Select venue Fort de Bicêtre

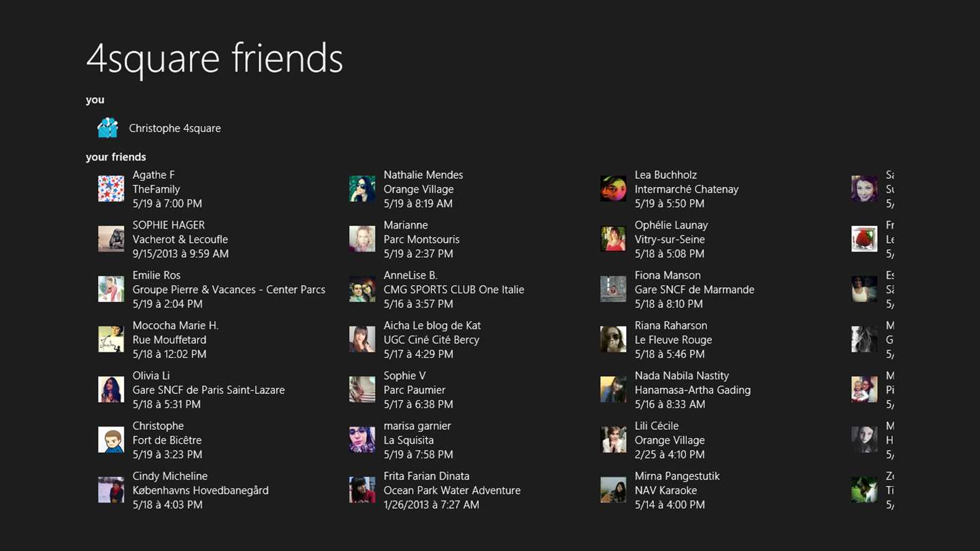click(167, 441)
